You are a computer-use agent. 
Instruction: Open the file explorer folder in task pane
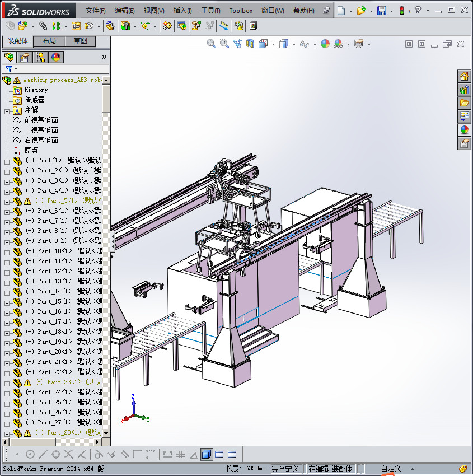[464, 103]
